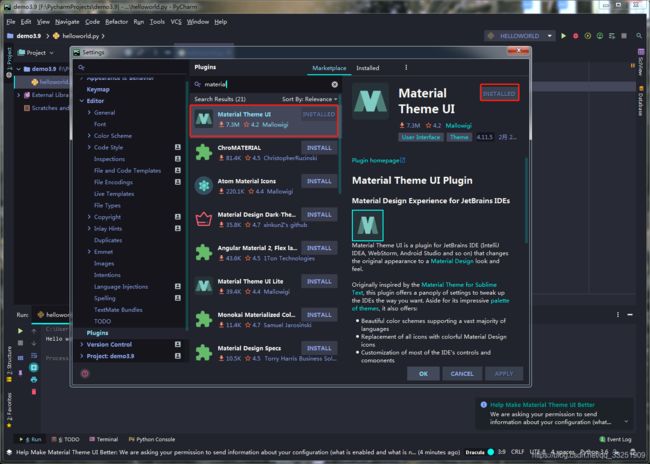Click the red trash icon in the Run panel

(34, 391)
